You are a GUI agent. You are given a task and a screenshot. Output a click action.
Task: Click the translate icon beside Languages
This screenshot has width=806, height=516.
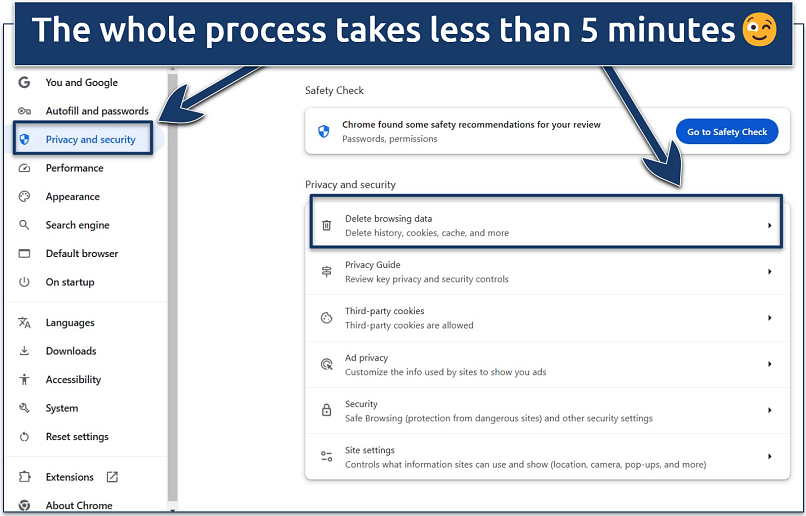coord(24,322)
